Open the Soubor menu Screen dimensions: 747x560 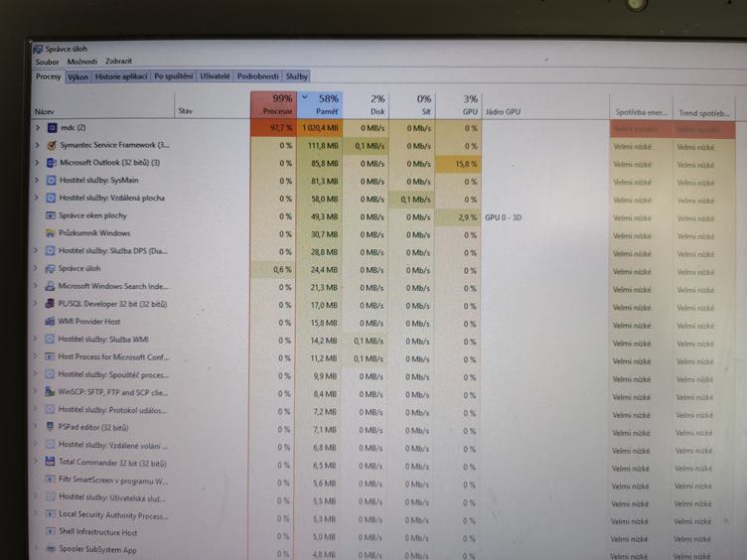tap(47, 62)
